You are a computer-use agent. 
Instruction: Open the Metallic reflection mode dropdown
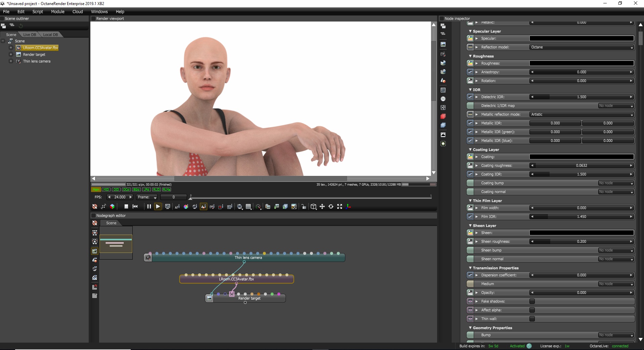click(582, 115)
